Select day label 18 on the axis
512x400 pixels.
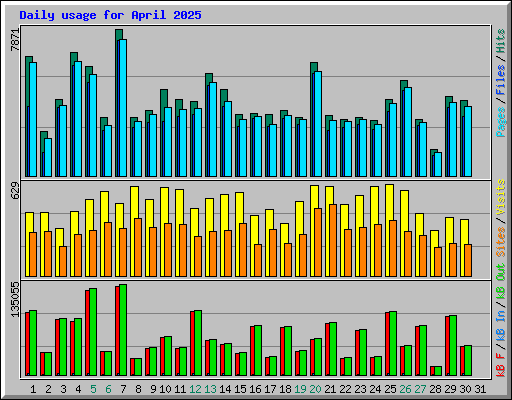pos(285,389)
